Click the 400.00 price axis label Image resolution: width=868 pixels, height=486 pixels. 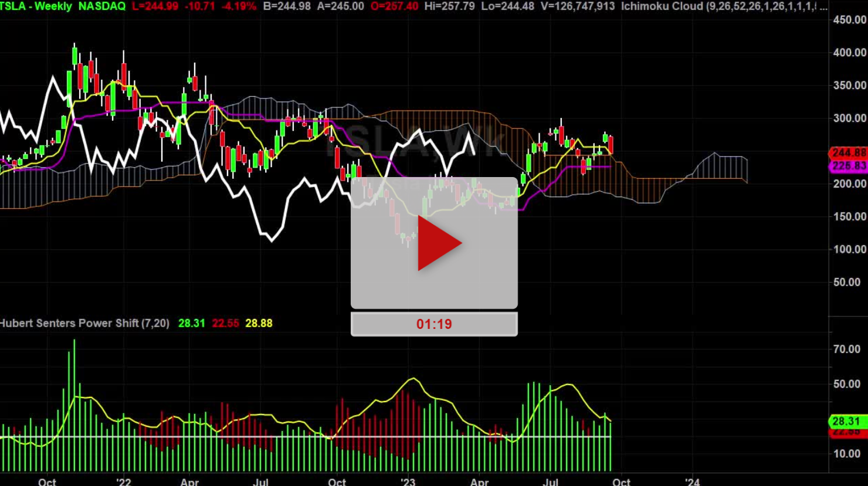click(x=850, y=52)
